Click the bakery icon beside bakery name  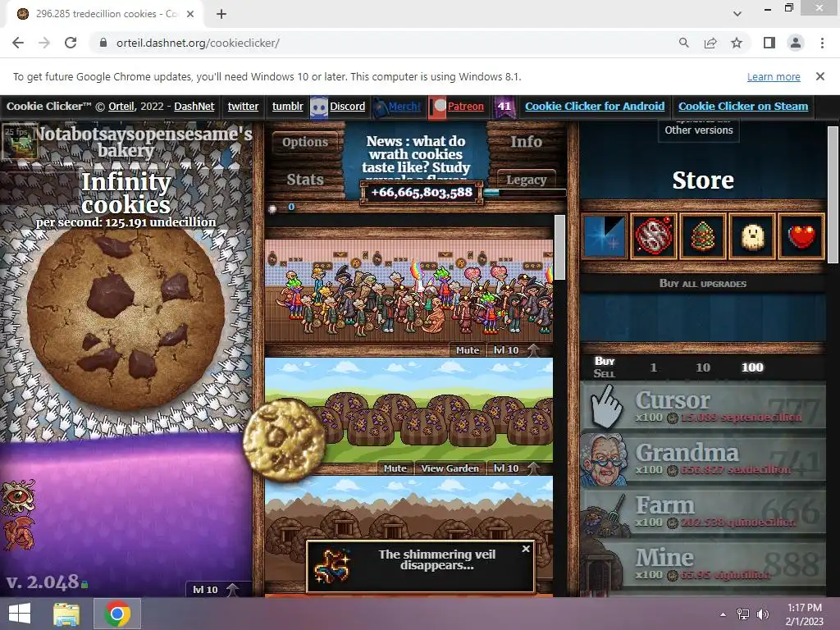tap(20, 141)
